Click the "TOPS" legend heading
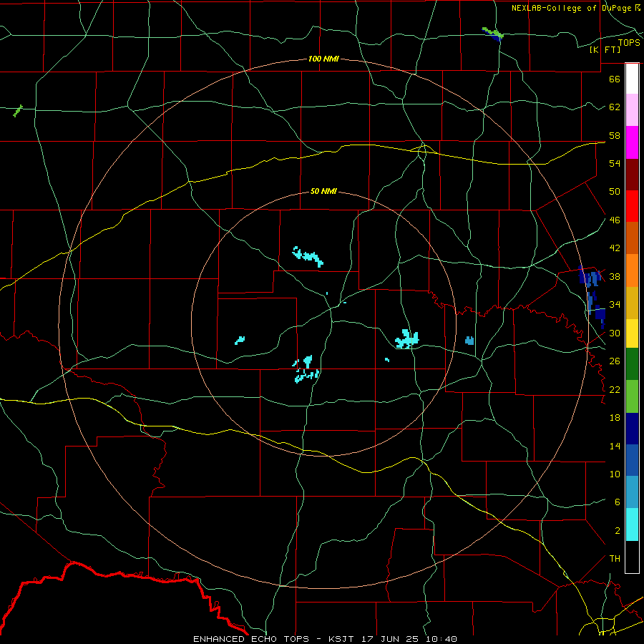The width and height of the screenshot is (644, 644). [x=629, y=43]
